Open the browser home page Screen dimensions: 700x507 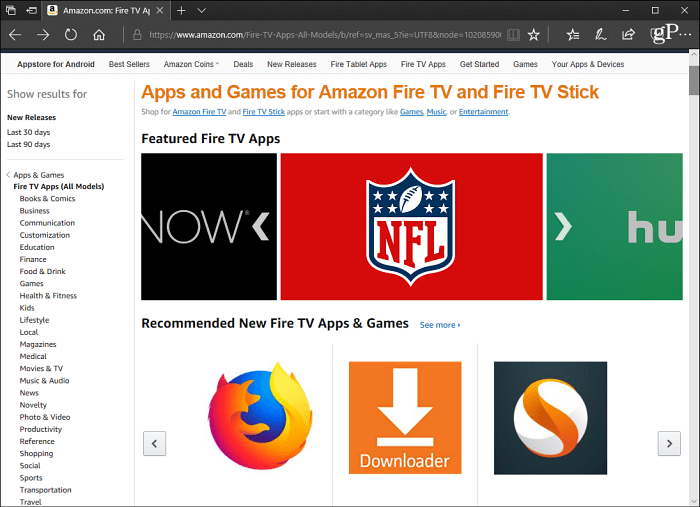[x=99, y=35]
